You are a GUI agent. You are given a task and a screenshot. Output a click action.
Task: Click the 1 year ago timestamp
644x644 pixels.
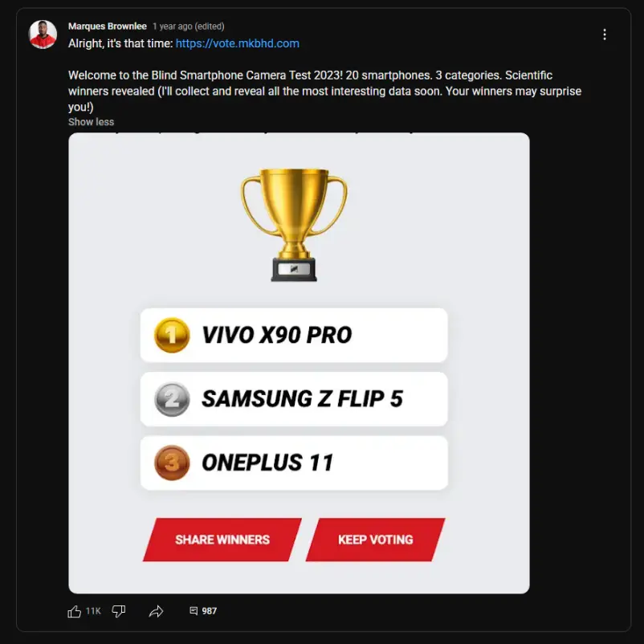point(173,26)
